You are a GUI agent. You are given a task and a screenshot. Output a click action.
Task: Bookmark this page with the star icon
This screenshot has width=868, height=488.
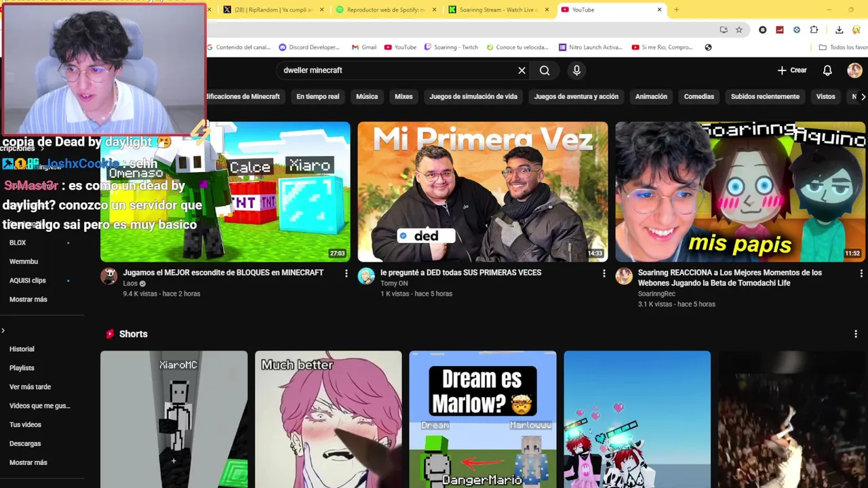point(739,30)
